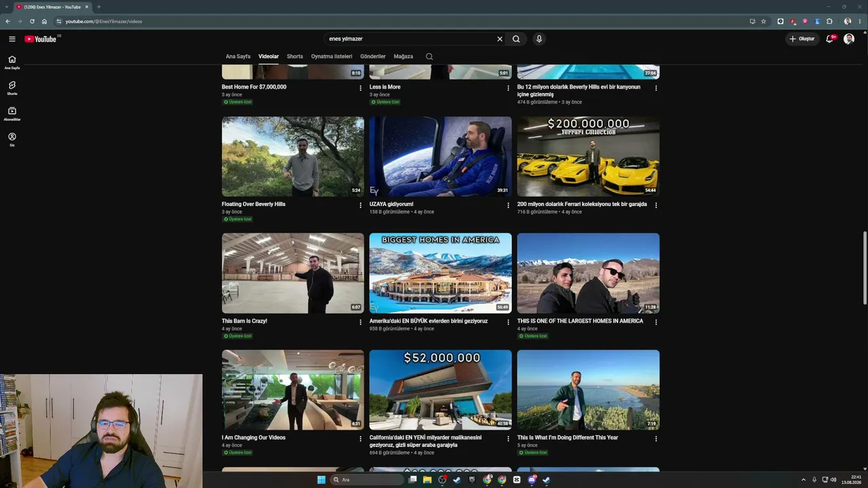
Task: Select the Videolar channel tab
Action: point(269,56)
